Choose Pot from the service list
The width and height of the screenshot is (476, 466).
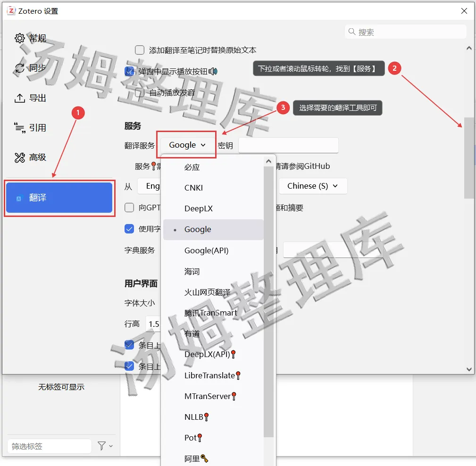point(213,438)
